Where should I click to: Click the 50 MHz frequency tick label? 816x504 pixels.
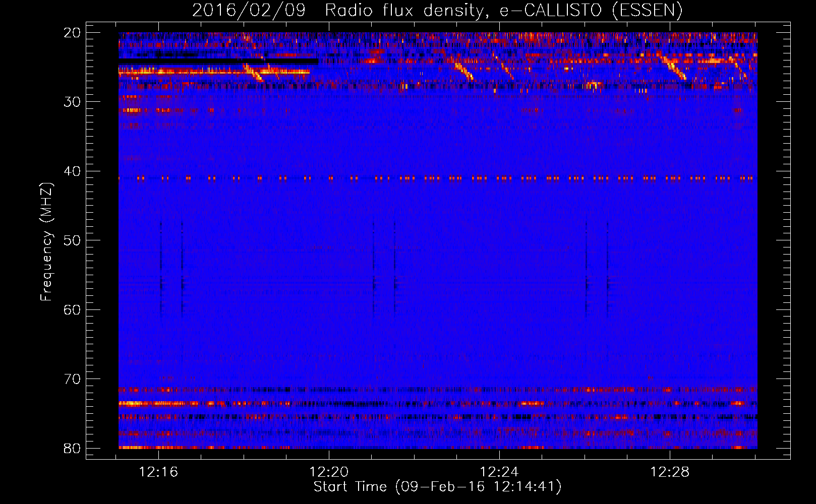(72, 240)
